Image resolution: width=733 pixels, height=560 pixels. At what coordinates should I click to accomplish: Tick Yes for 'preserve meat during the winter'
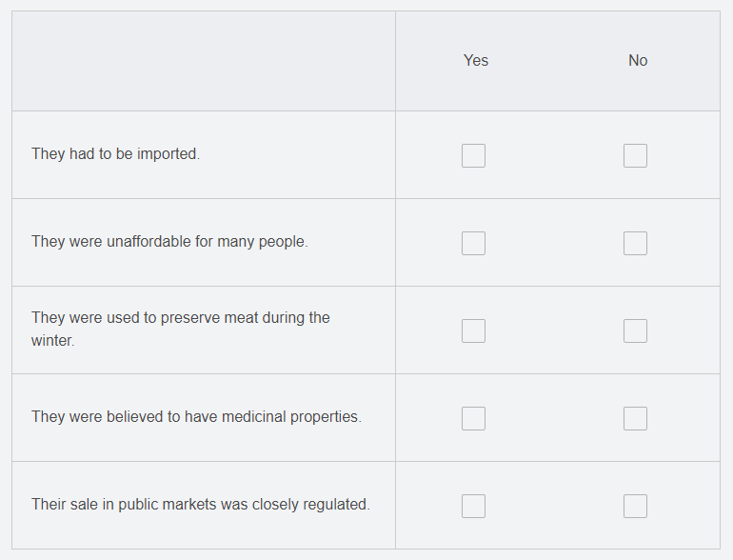click(473, 330)
